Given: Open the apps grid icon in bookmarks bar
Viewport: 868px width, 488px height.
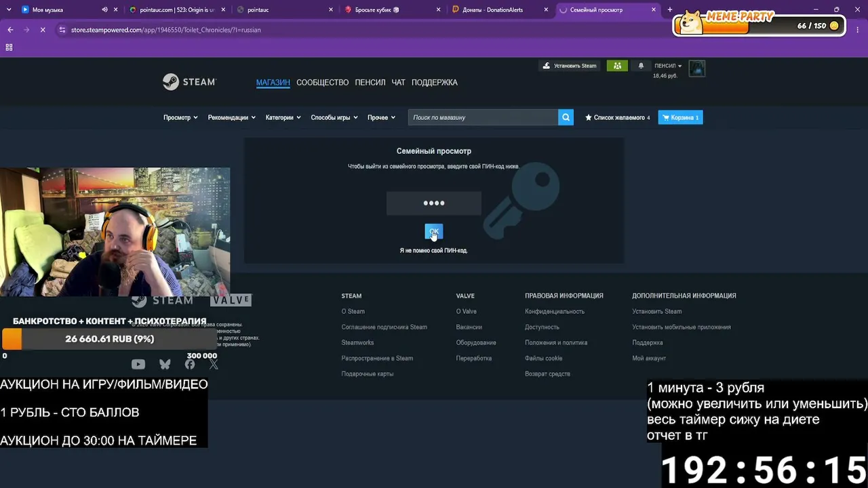Looking at the screenshot, I should 9,47.
